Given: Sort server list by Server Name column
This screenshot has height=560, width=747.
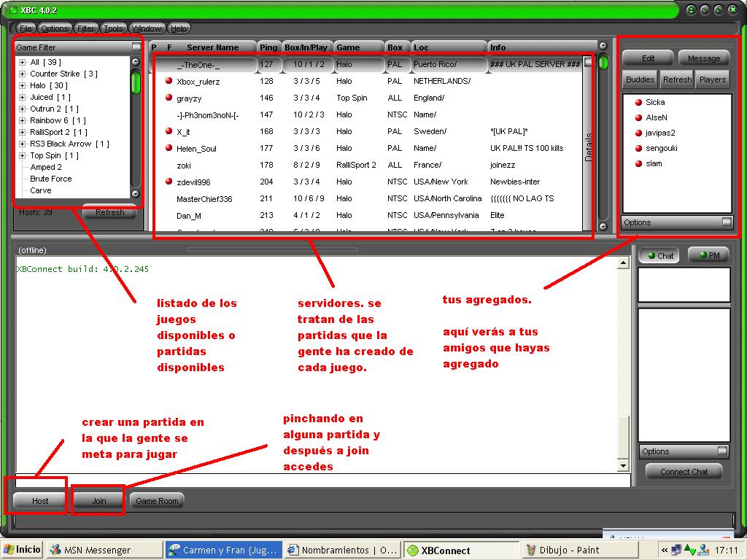Looking at the screenshot, I should click(x=213, y=47).
